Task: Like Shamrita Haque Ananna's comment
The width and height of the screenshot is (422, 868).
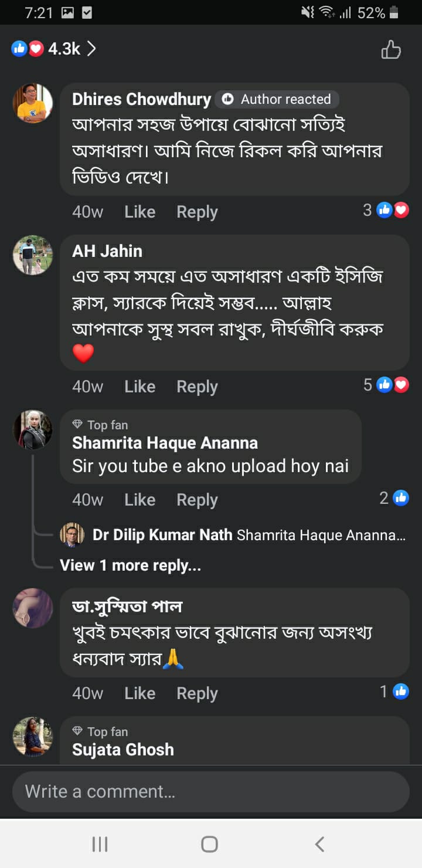Action: pyautogui.click(x=139, y=500)
